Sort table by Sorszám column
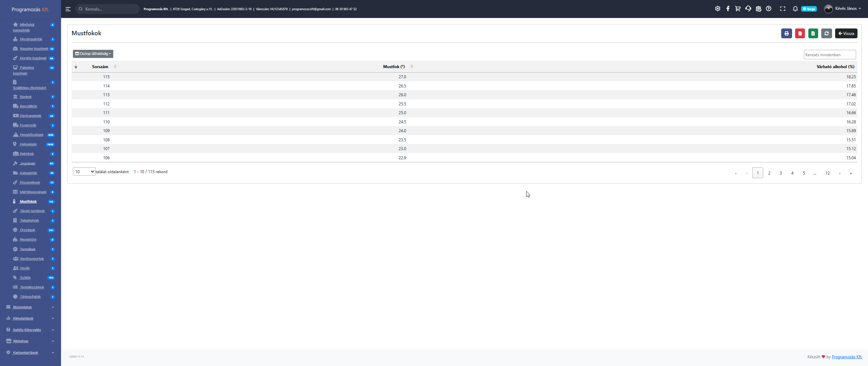Image resolution: width=868 pixels, height=366 pixels. [x=100, y=67]
